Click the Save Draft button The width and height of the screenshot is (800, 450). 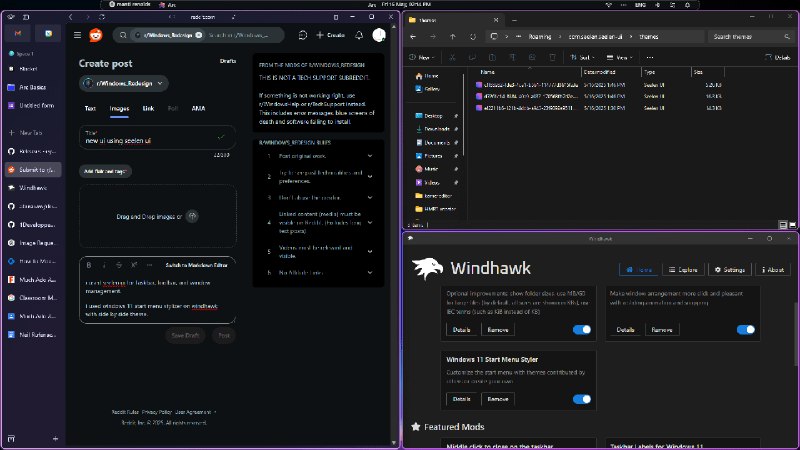[185, 335]
